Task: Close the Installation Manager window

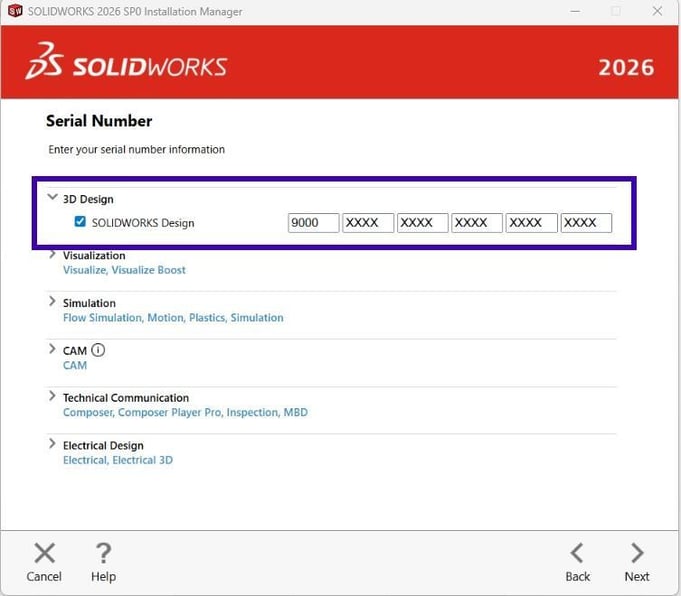Action: click(x=657, y=11)
